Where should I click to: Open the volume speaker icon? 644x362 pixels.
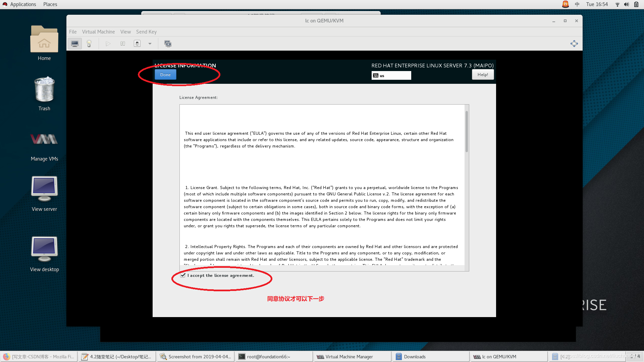tap(626, 4)
